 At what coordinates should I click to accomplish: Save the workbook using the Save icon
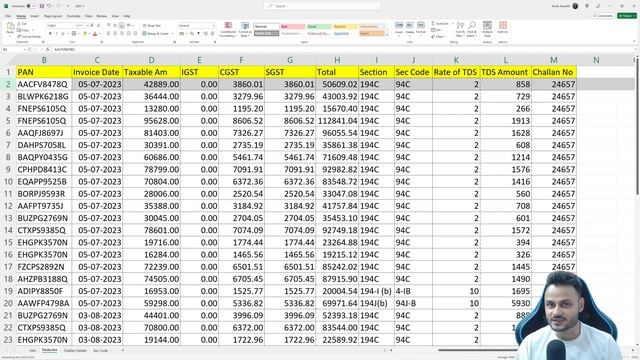[41, 6]
